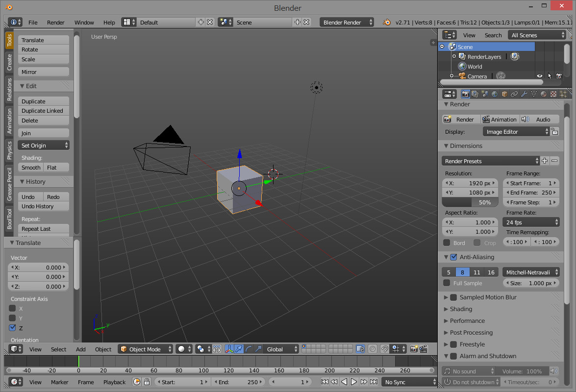Click the Animation render button
The width and height of the screenshot is (576, 392).
pos(500,119)
